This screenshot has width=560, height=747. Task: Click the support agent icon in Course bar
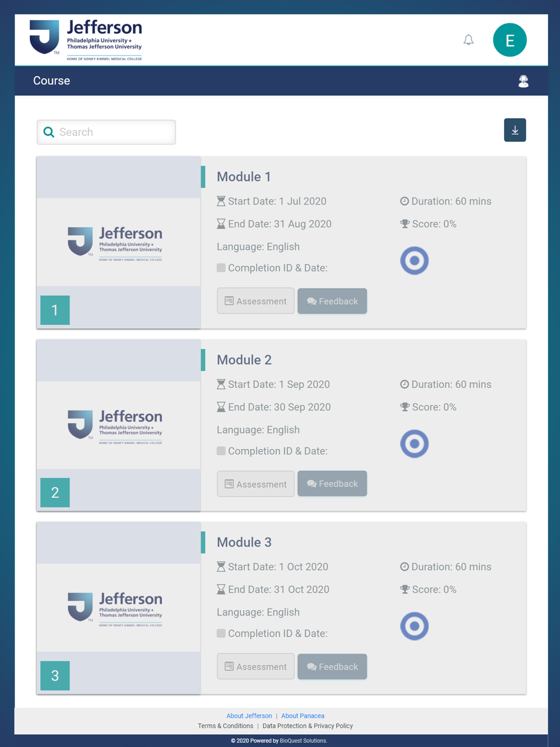pyautogui.click(x=523, y=81)
